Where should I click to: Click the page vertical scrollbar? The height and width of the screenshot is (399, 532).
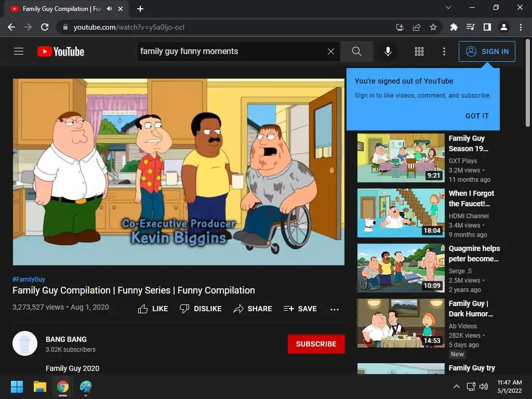point(528,83)
